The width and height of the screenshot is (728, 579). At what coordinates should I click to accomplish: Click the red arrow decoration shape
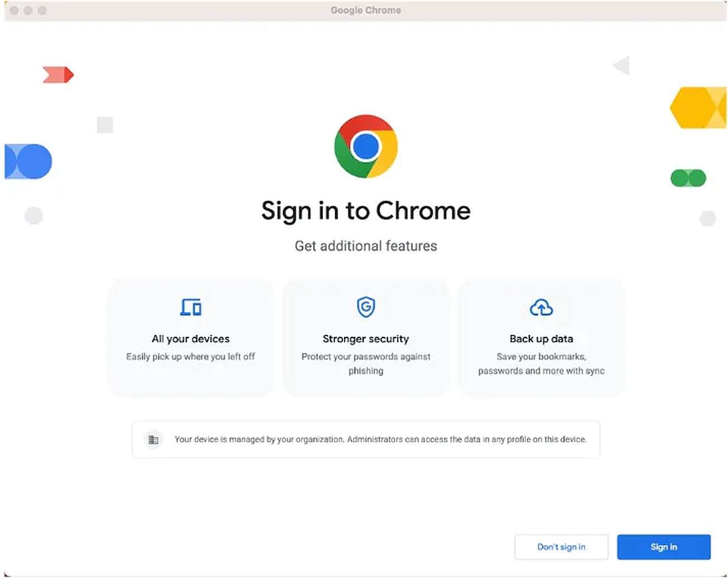pos(58,75)
